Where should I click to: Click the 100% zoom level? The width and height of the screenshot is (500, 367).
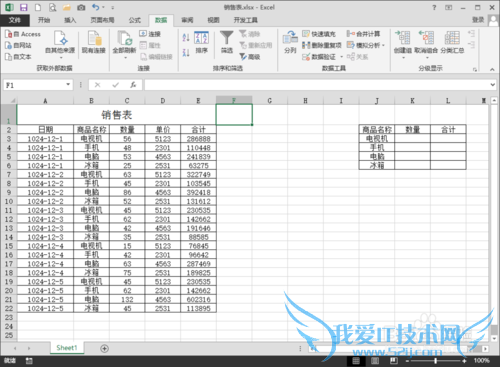click(x=481, y=361)
